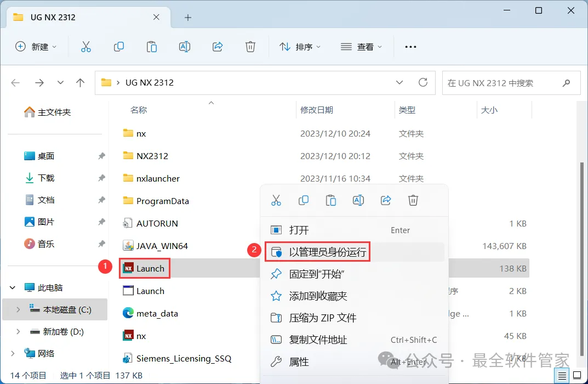588x384 pixels.
Task: Click the Copy icon in the context menu
Action: 304,200
